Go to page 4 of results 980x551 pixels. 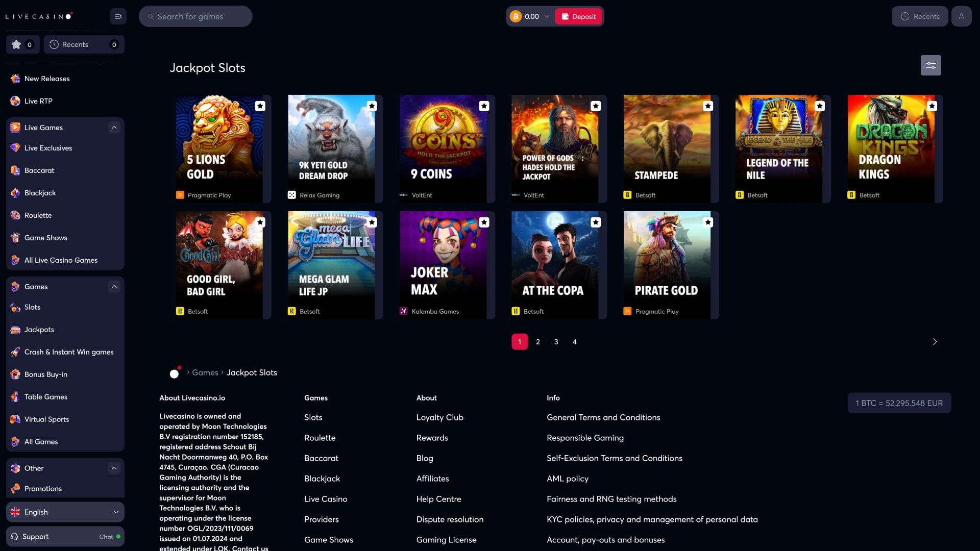(575, 342)
